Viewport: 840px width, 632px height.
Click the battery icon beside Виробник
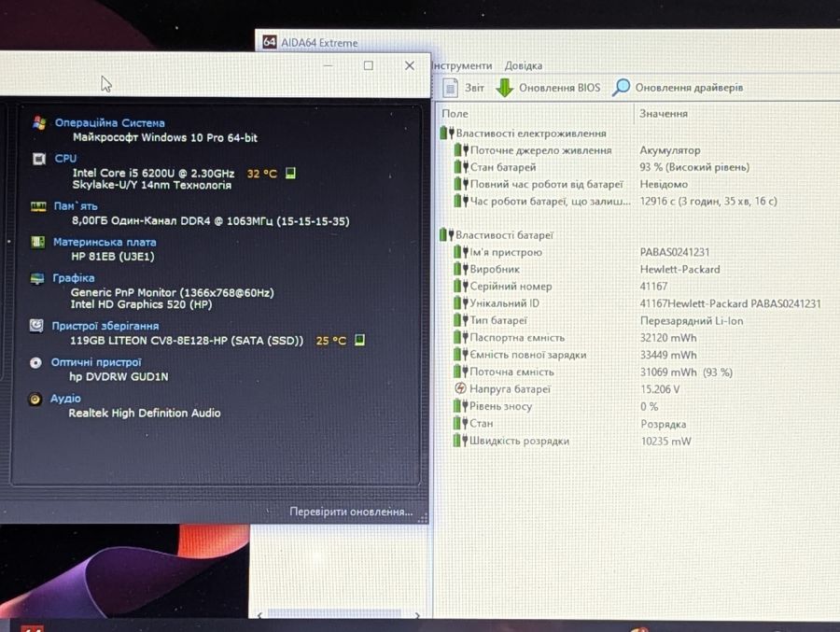461,269
